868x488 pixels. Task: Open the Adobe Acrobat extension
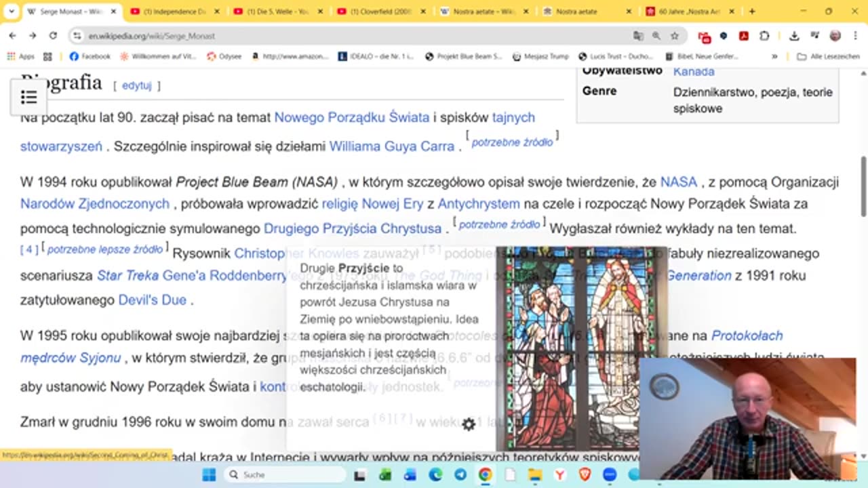tap(744, 36)
